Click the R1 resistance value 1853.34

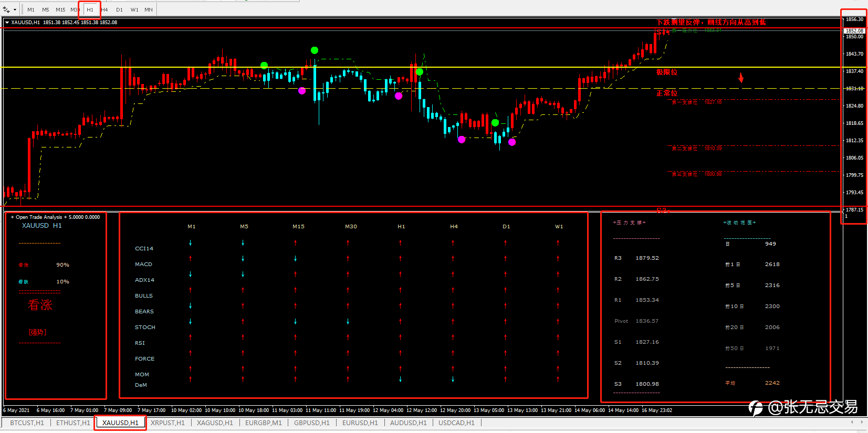click(x=647, y=300)
